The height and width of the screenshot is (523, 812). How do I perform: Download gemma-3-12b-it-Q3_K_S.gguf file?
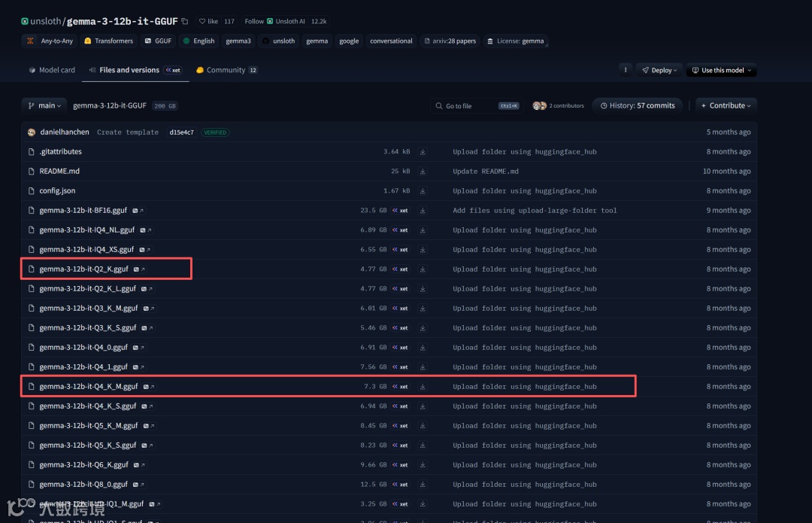click(x=423, y=328)
